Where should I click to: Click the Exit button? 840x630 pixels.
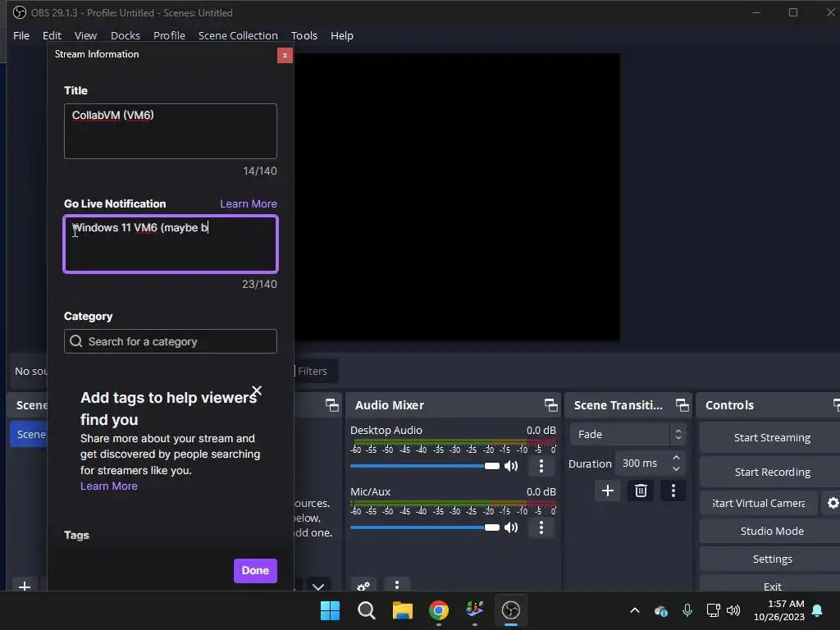772,586
